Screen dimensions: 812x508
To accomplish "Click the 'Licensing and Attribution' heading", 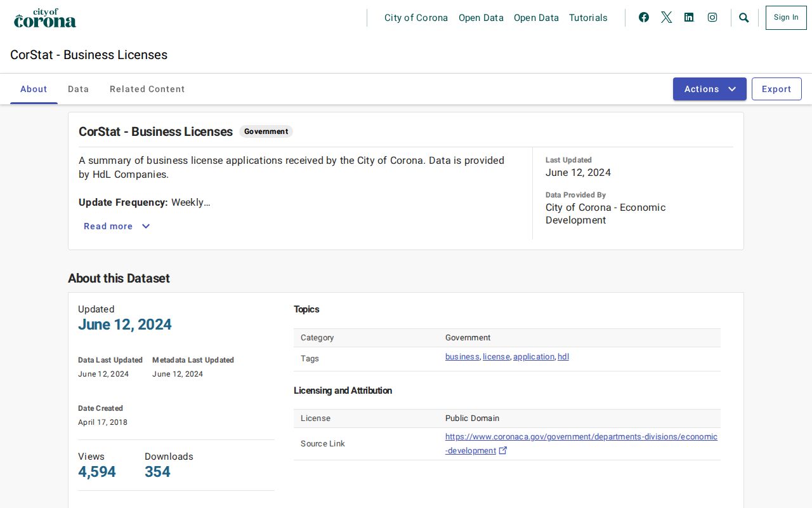I will (343, 391).
